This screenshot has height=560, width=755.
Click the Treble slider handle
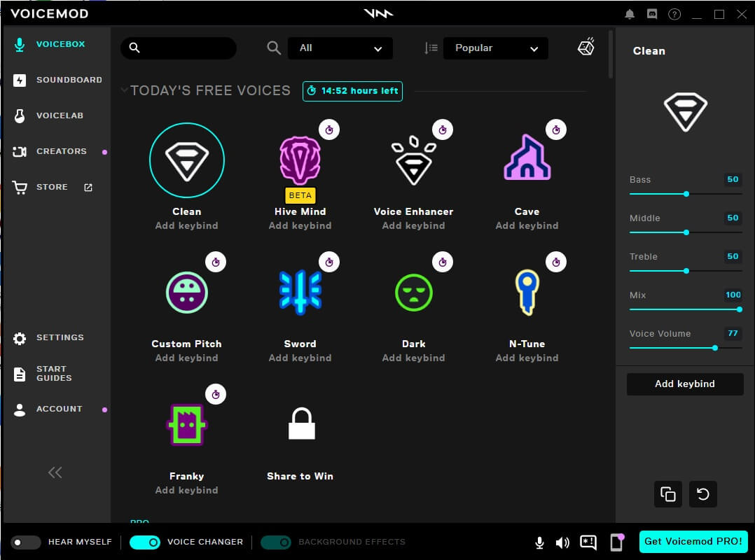pyautogui.click(x=686, y=271)
